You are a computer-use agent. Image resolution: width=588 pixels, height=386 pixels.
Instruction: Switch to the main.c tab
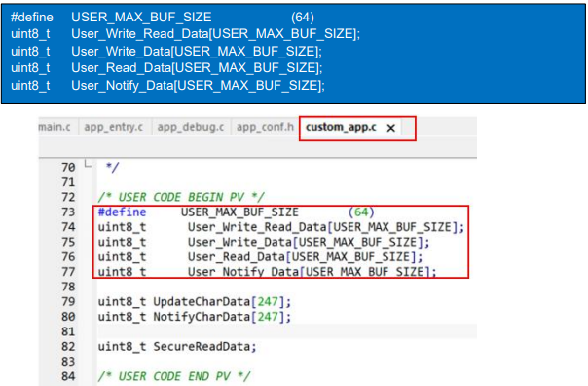pyautogui.click(x=55, y=127)
